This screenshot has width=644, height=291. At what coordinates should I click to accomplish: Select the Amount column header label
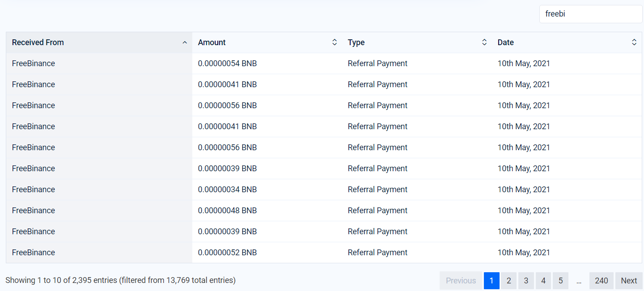click(x=212, y=42)
